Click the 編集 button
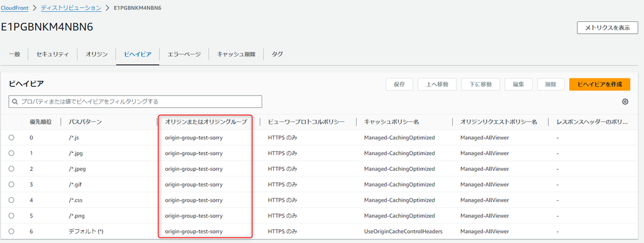Image resolution: width=644 pixels, height=243 pixels. coord(518,84)
